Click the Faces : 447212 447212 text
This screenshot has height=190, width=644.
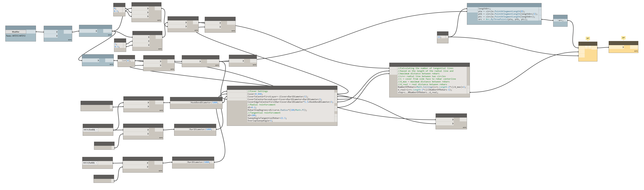(16, 36)
